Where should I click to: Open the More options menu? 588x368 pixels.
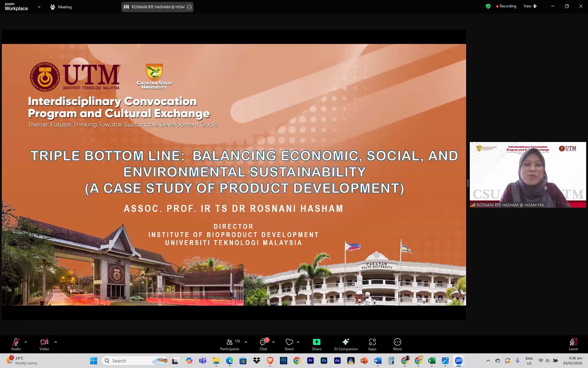click(398, 344)
